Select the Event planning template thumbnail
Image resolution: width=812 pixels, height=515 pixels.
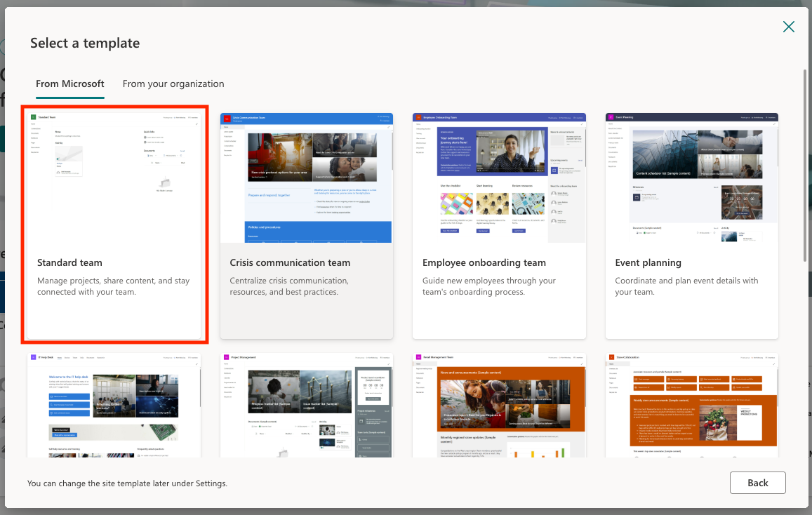[691, 178]
